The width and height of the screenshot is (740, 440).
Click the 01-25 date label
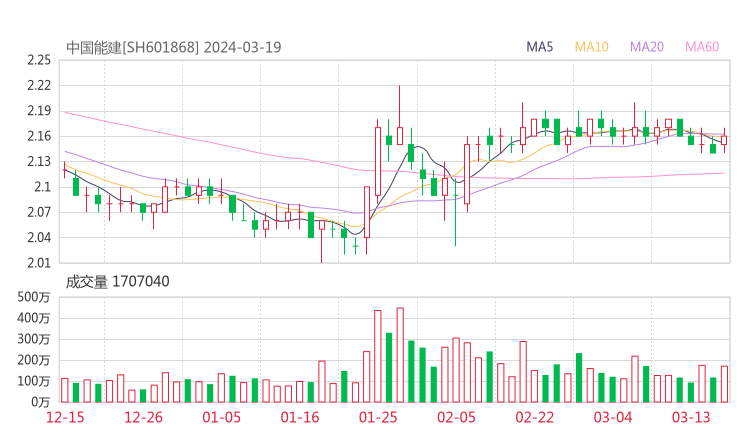(378, 417)
